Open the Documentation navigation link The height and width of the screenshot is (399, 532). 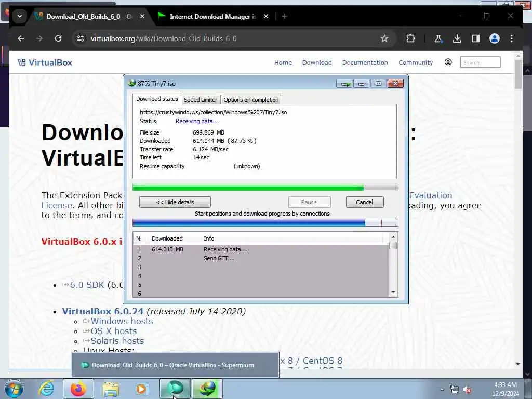point(365,62)
